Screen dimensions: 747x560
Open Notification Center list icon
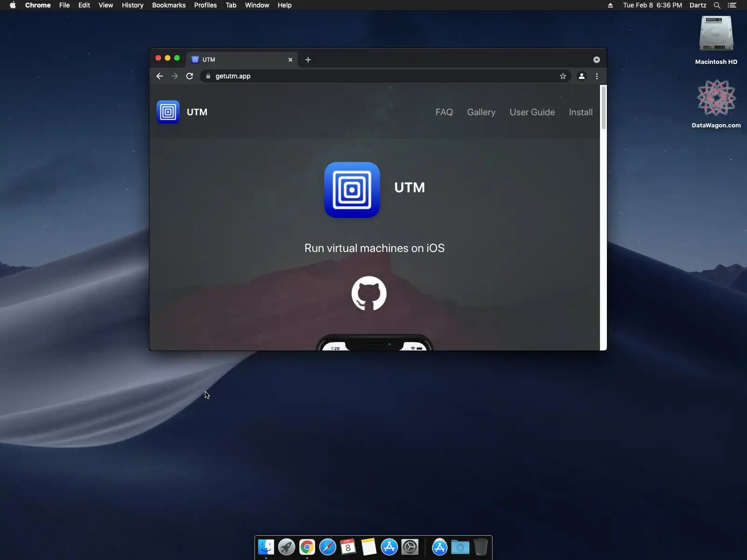pyautogui.click(x=732, y=5)
